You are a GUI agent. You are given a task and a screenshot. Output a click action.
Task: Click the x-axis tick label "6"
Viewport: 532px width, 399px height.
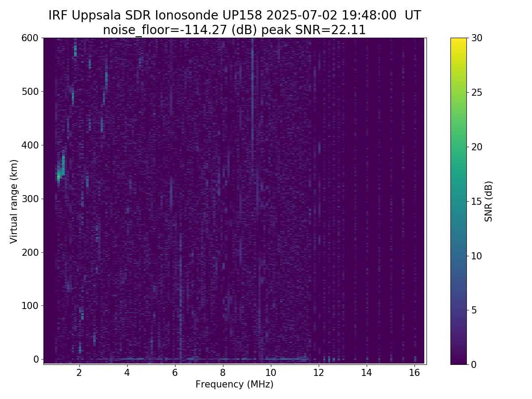click(175, 373)
